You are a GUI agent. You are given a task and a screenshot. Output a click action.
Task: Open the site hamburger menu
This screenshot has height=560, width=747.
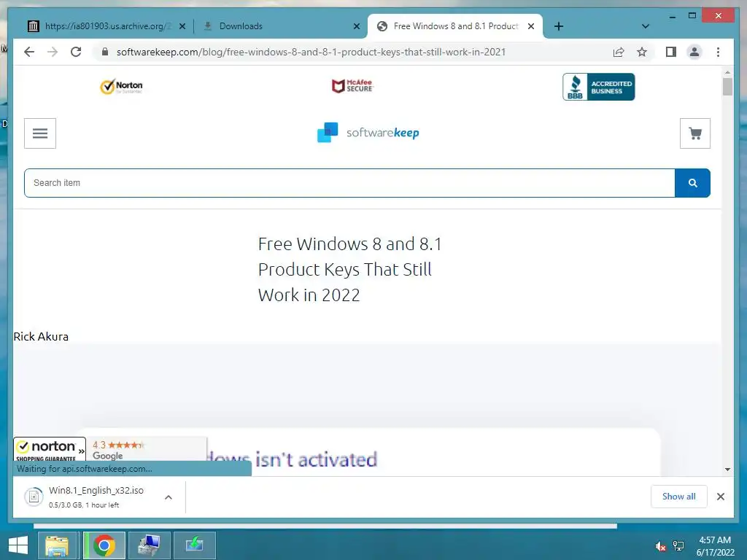[x=40, y=133]
